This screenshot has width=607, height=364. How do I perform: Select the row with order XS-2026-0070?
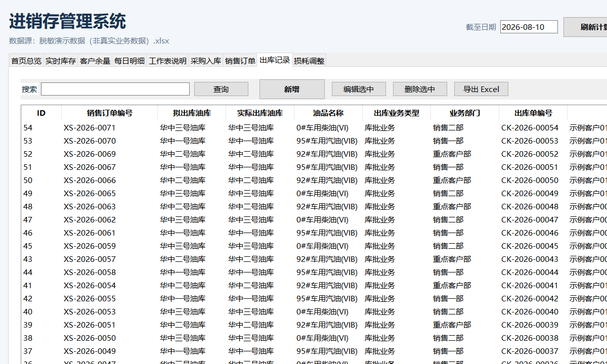click(x=314, y=141)
